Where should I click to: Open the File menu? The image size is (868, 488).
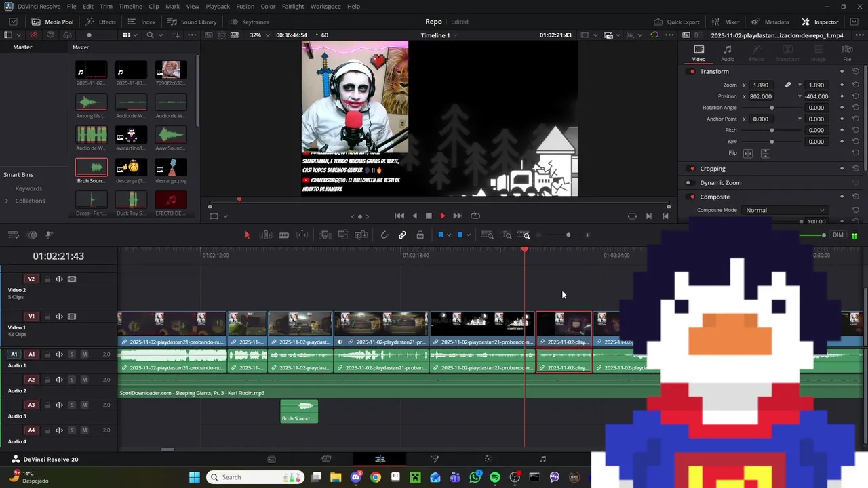coord(71,6)
